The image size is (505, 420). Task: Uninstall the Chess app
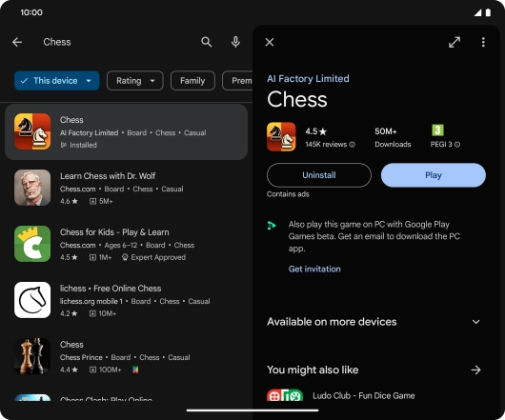(319, 175)
